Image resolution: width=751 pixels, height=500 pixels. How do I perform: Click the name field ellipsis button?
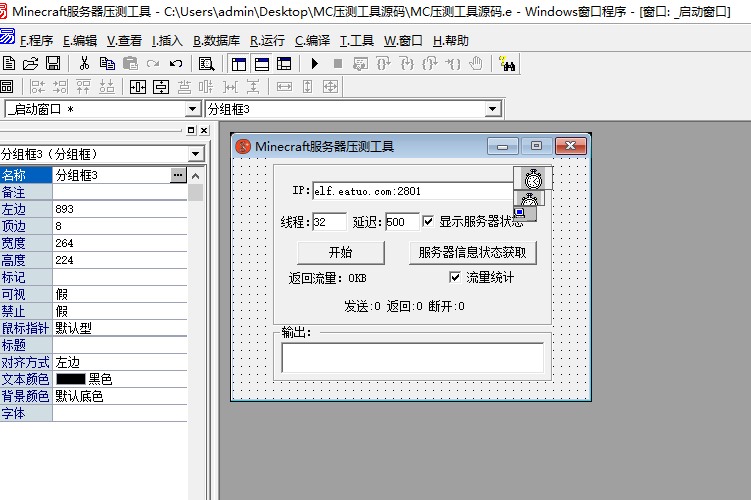(178, 175)
